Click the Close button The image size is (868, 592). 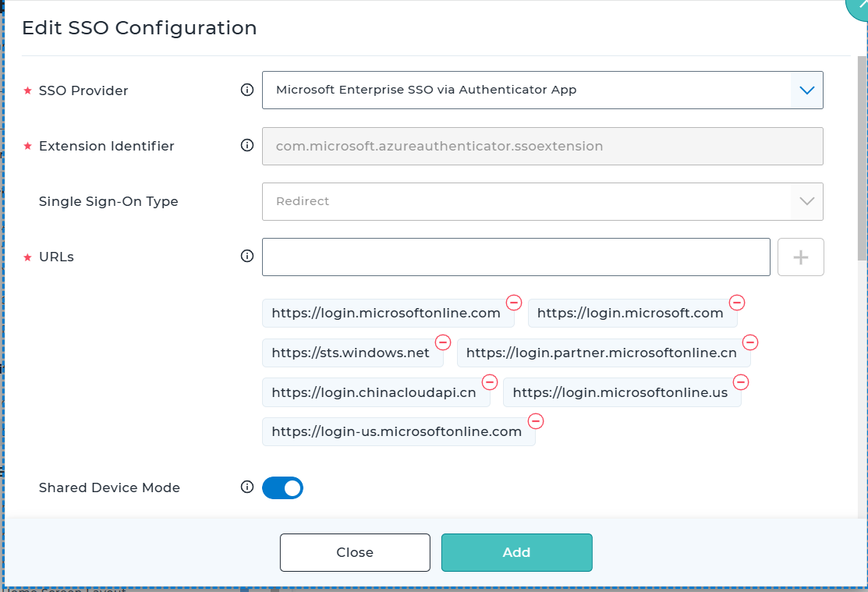(x=355, y=552)
